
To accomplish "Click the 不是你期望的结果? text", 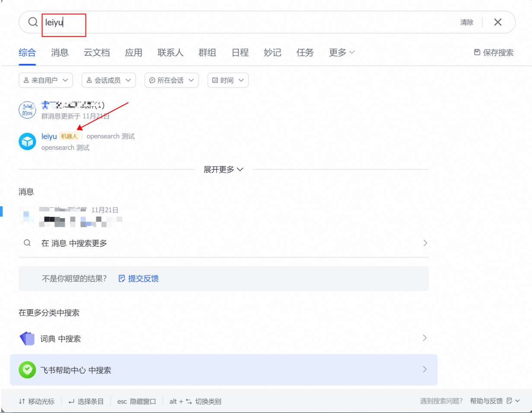I will (x=74, y=279).
